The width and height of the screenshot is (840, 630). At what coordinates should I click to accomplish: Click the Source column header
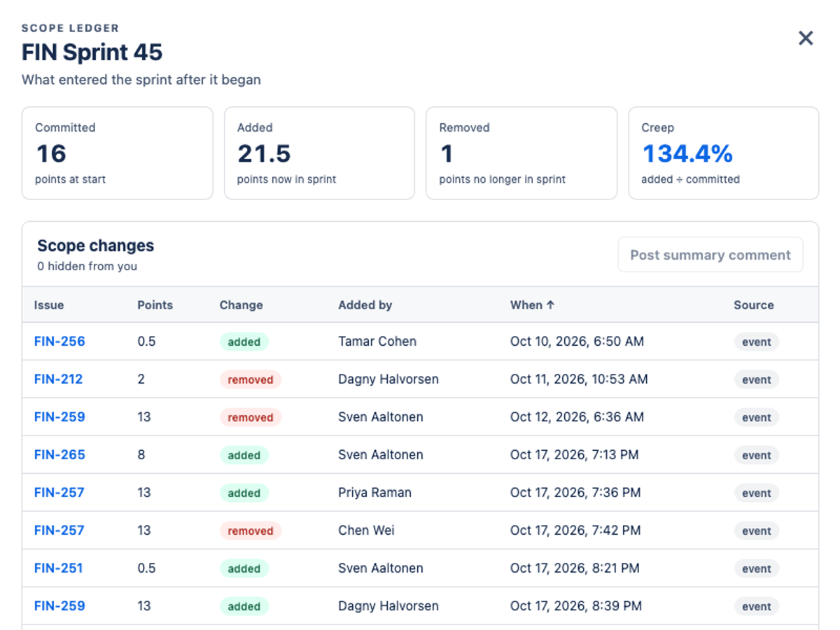coord(754,305)
